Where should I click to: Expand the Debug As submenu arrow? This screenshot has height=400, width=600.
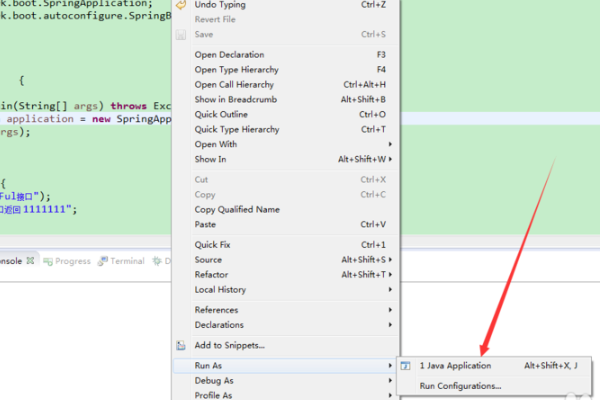[390, 380]
